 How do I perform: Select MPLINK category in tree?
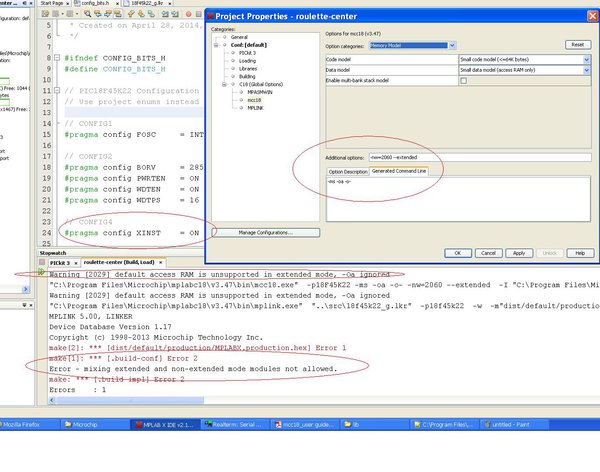(x=255, y=108)
